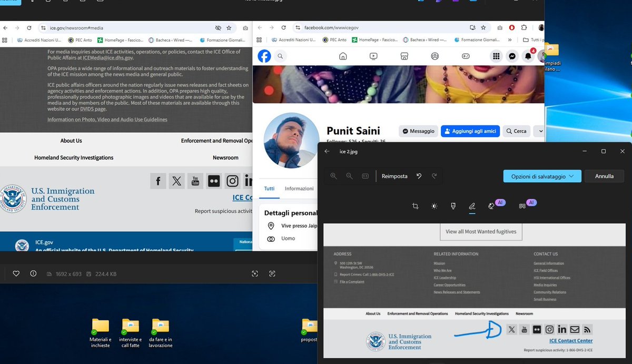Open Facebook Messenger icon

(x=512, y=56)
